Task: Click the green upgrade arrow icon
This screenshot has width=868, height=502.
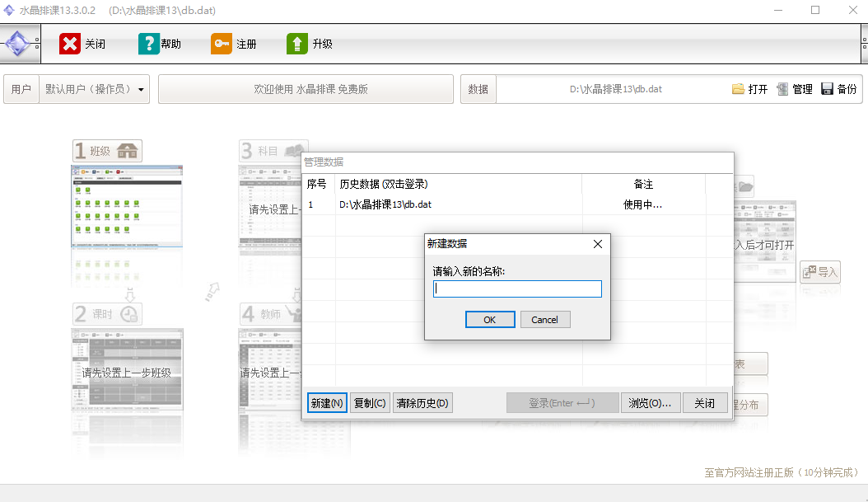Action: pyautogui.click(x=297, y=44)
